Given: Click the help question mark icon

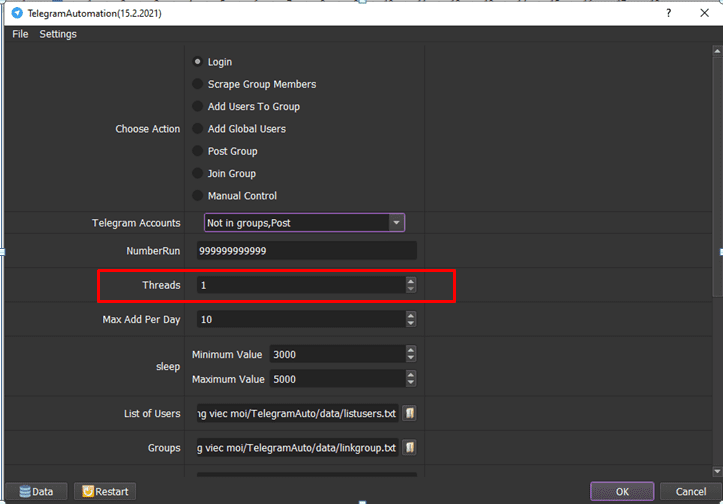Looking at the screenshot, I should pos(669,13).
